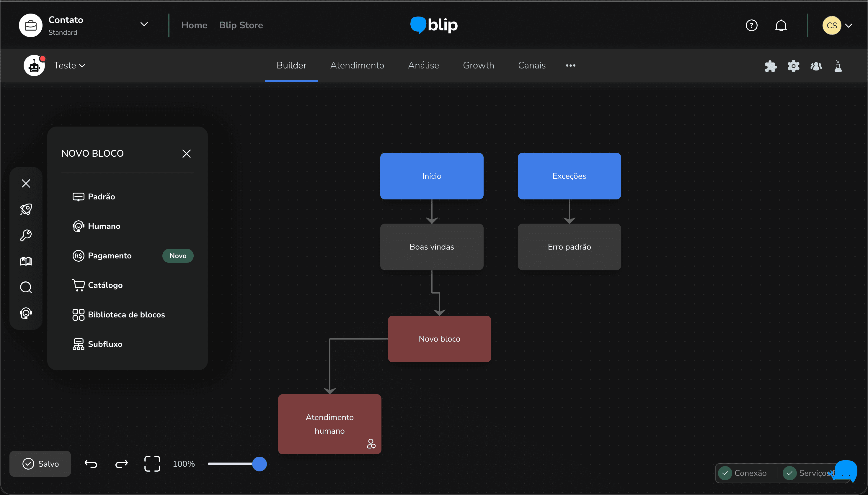
Task: Click the undo arrow
Action: coord(91,464)
